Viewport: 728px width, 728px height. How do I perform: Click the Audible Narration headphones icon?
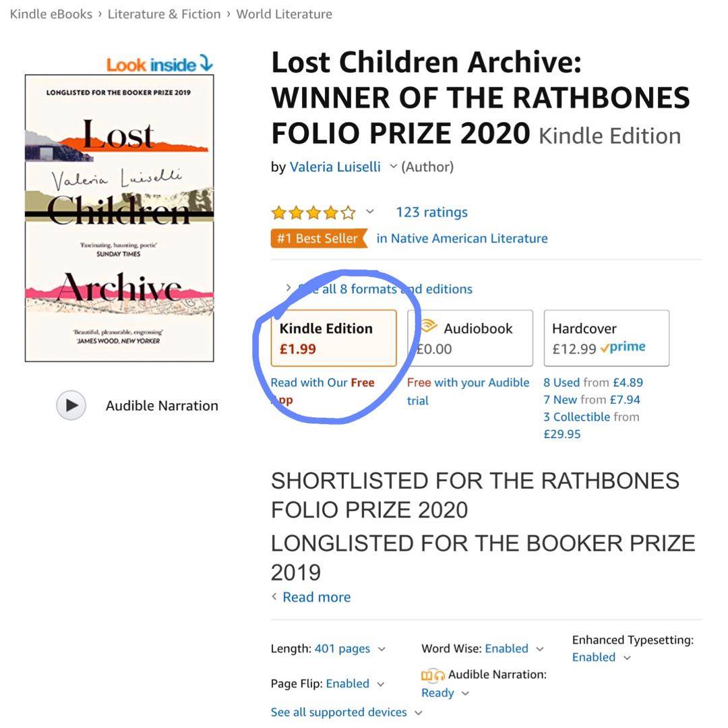tap(433, 675)
